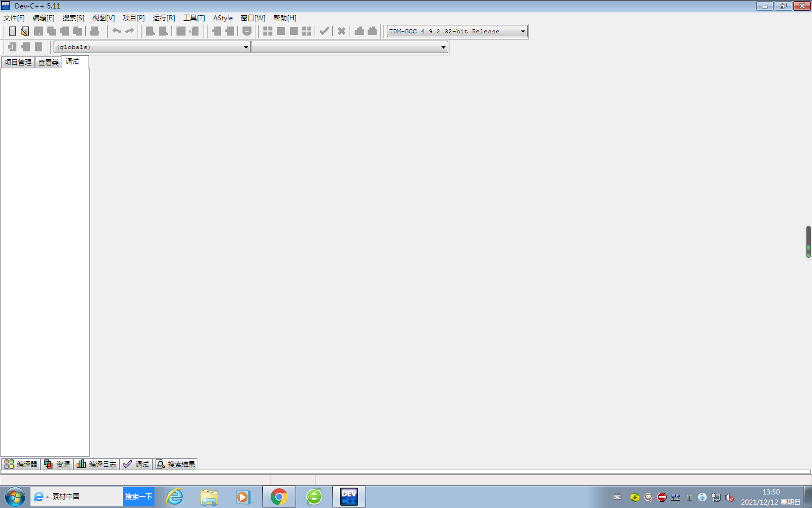The height and width of the screenshot is (508, 812).
Task: Click the four-square Compile icon in the toolbar
Action: (268, 31)
